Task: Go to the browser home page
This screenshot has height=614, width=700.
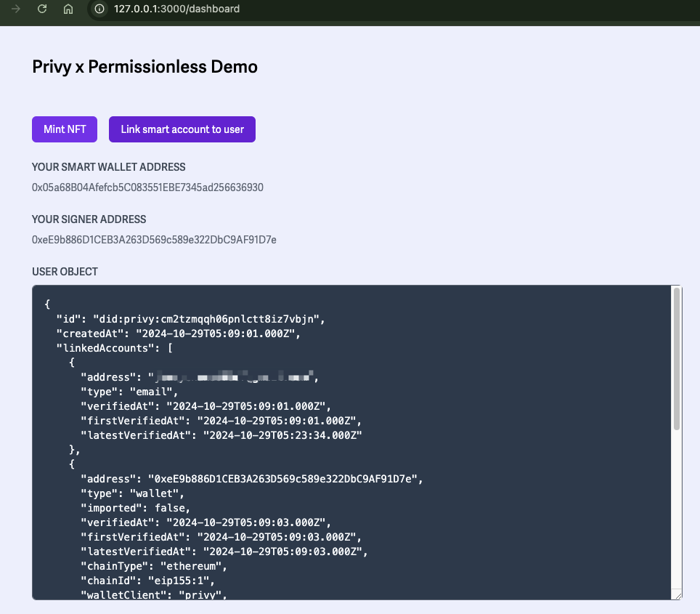Action: [68, 9]
